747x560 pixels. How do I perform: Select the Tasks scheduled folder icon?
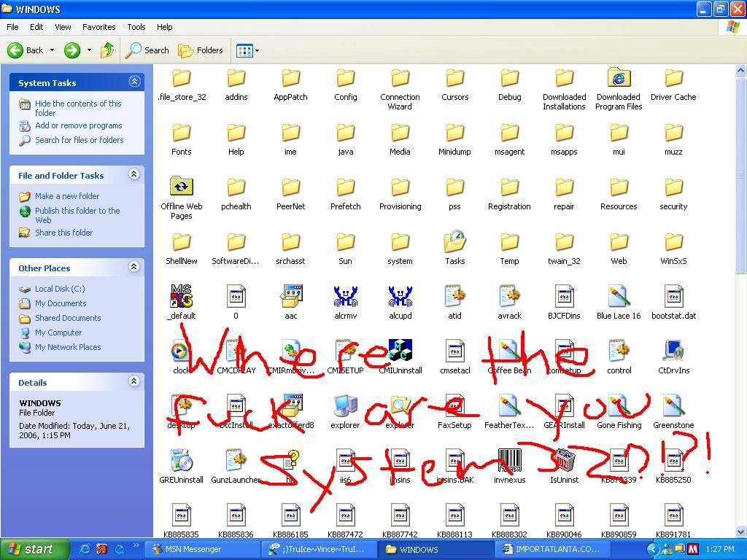coord(454,242)
